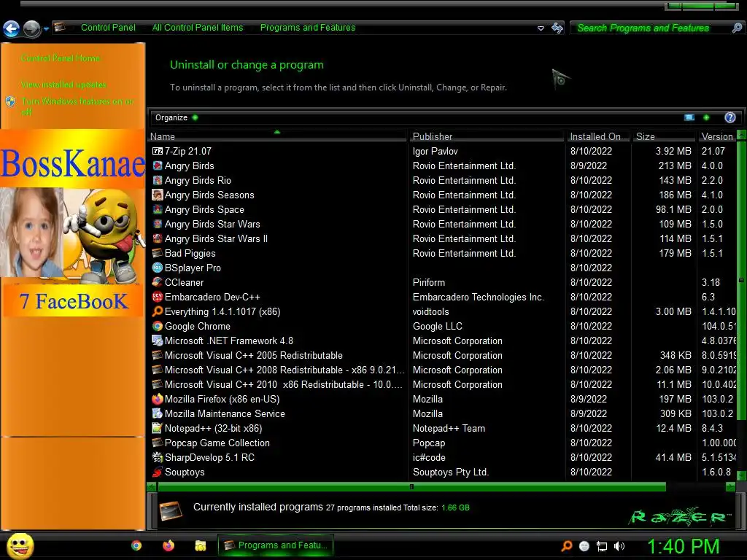This screenshot has height=560, width=747.
Task: Click the vertical scrollbar down arrow
Action: (741, 475)
